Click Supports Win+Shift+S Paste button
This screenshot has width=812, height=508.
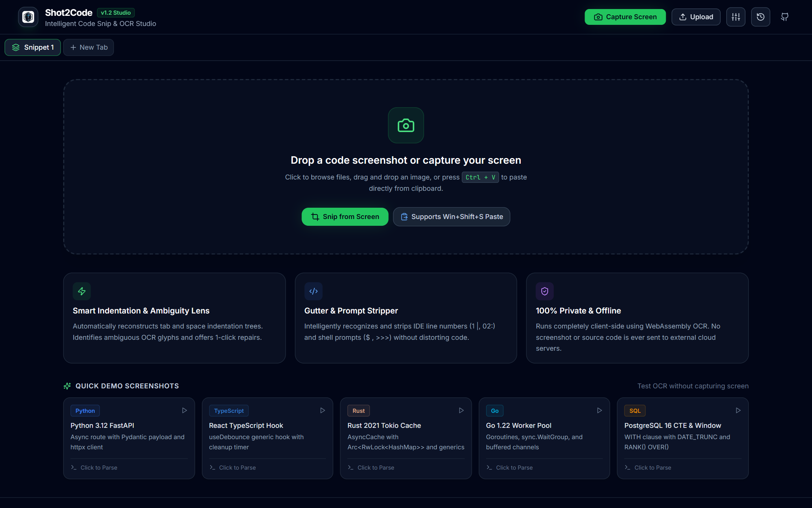[x=451, y=217]
